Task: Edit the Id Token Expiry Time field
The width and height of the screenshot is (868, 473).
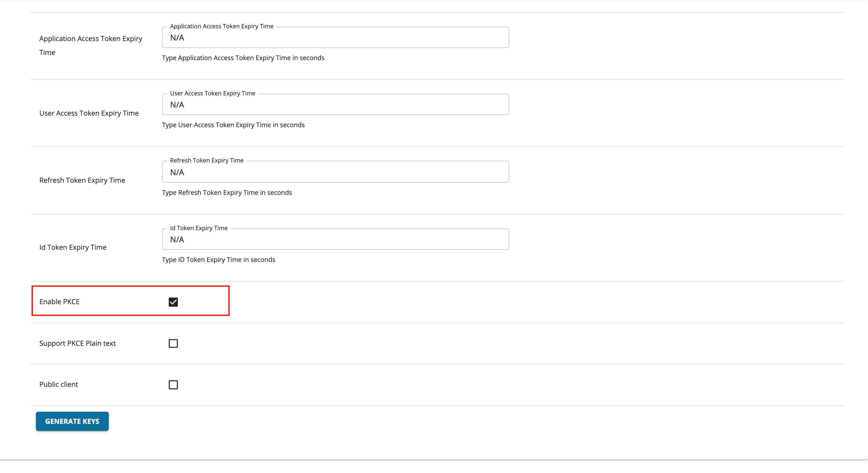Action: [335, 240]
